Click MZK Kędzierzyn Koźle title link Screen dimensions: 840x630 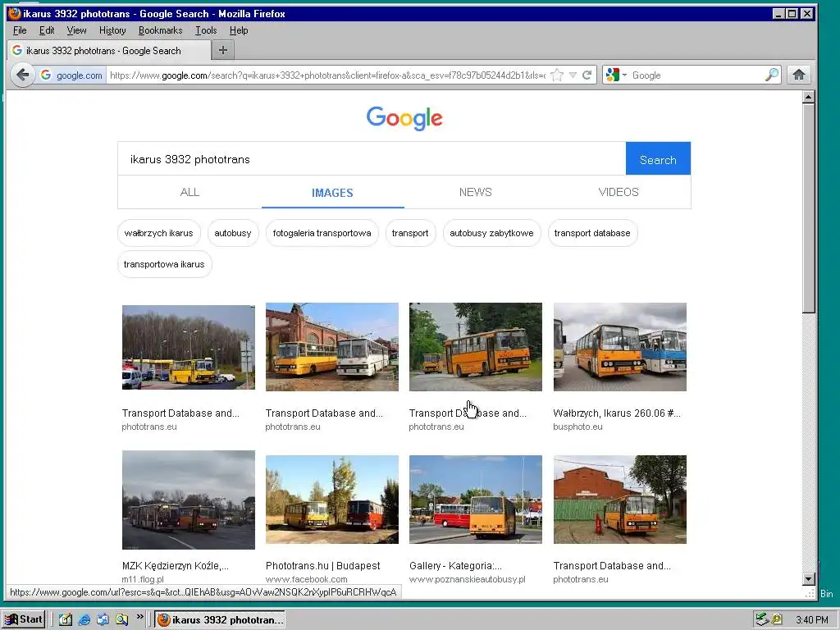[176, 566]
